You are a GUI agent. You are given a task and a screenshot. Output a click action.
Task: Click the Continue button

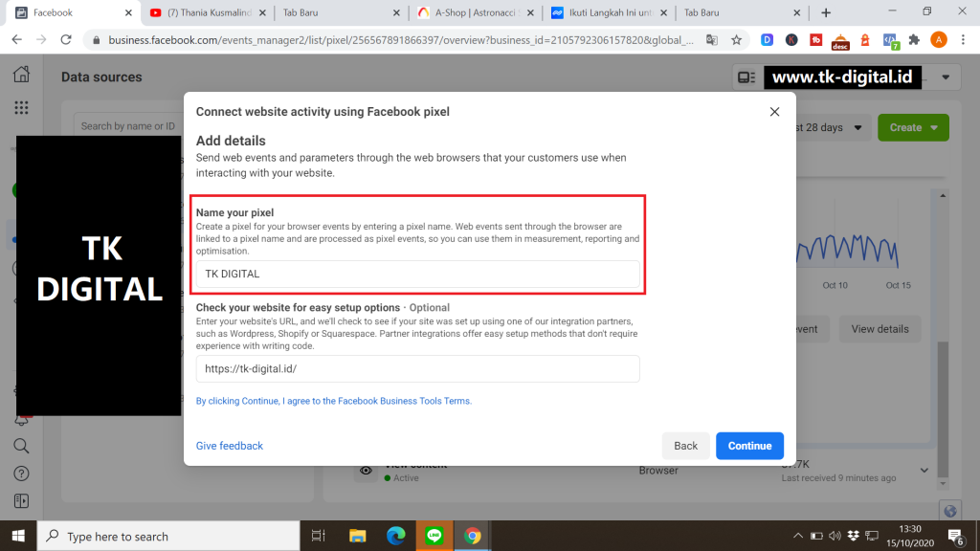click(x=749, y=446)
